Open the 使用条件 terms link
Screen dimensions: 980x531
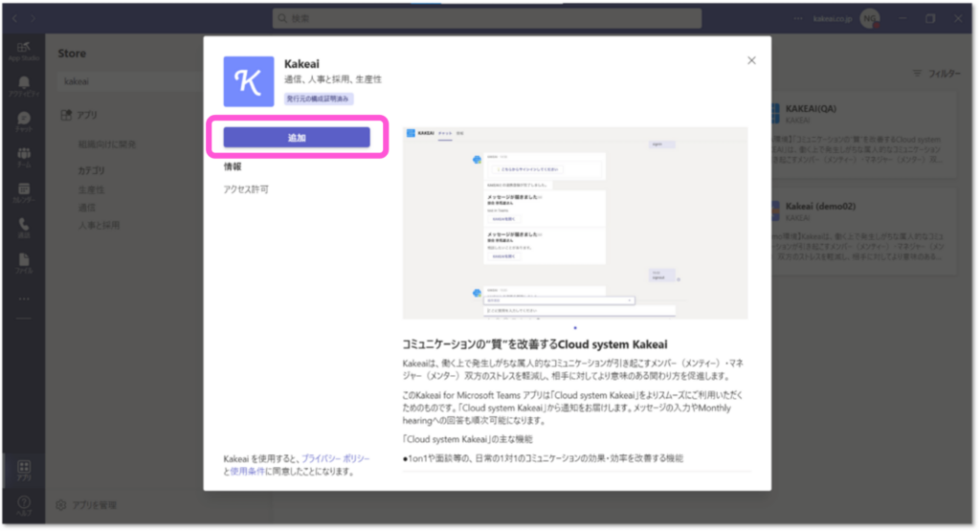tap(248, 472)
